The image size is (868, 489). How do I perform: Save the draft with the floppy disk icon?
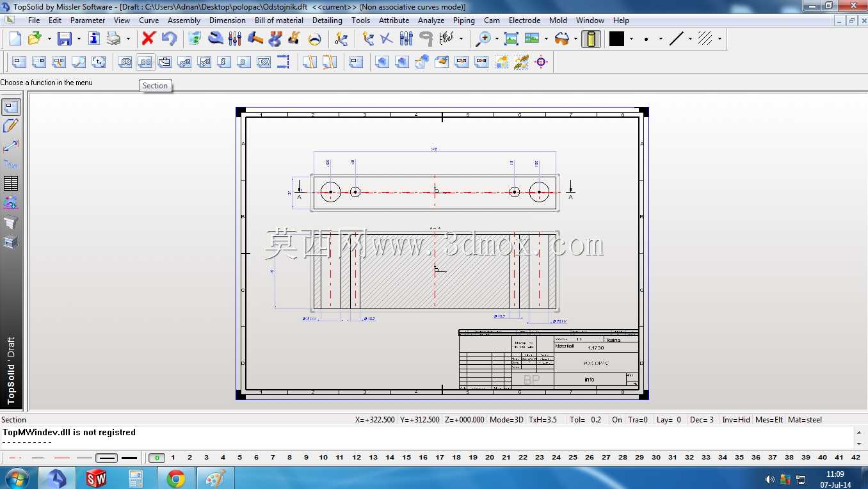point(65,39)
